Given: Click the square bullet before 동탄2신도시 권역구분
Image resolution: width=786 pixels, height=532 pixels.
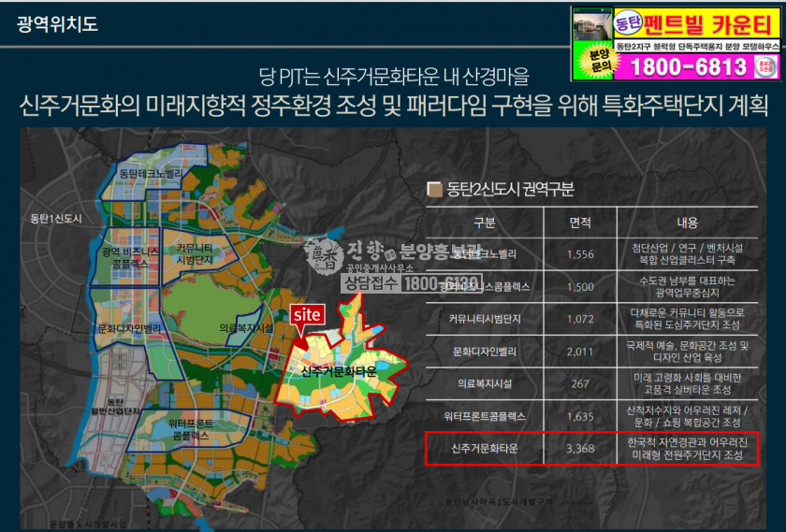Looking at the screenshot, I should point(433,188).
